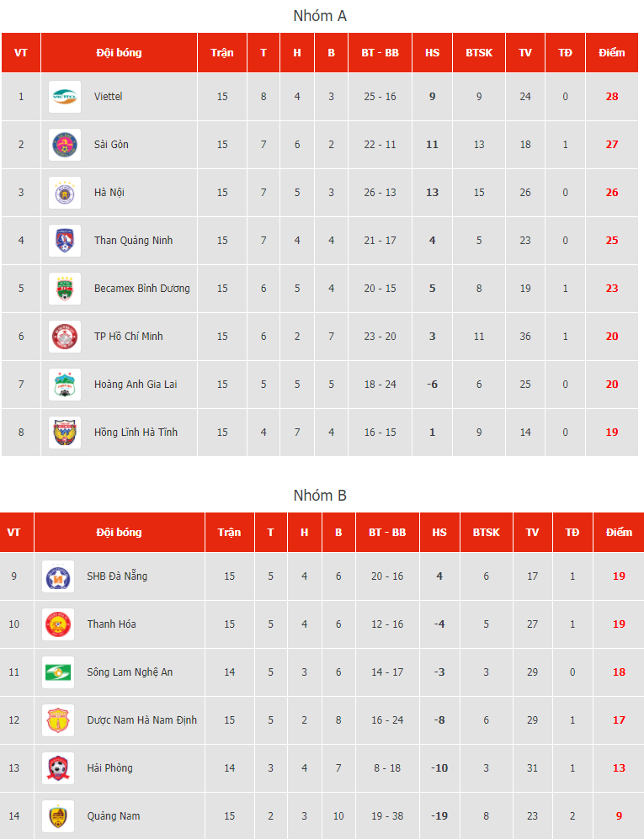Screen dimensions: 644x839
Task: Click the Đội bóng header in Nhóm B
Action: (x=119, y=532)
